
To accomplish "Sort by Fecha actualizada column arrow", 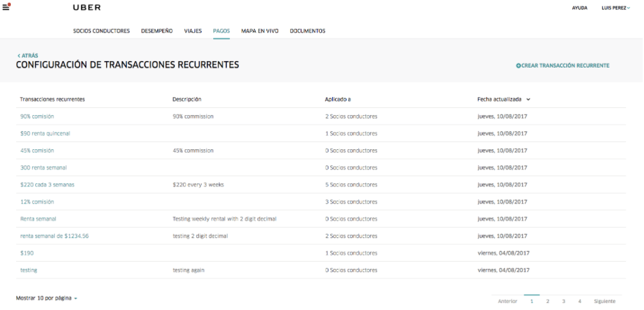I will [x=528, y=100].
